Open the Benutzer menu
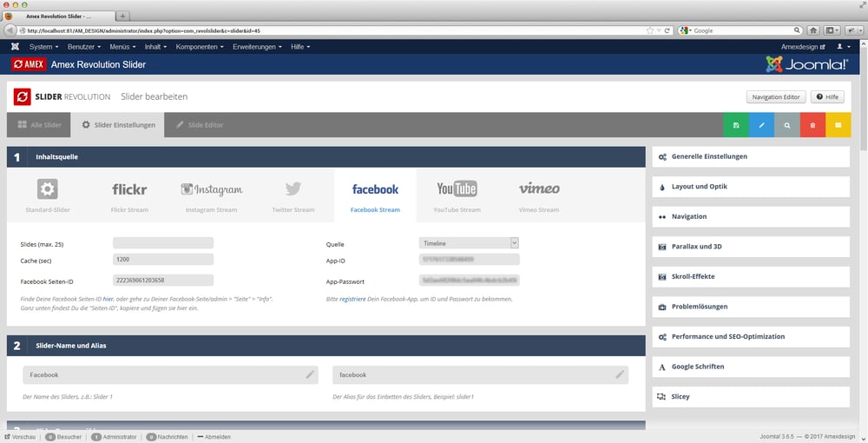868x443 pixels. [84, 47]
